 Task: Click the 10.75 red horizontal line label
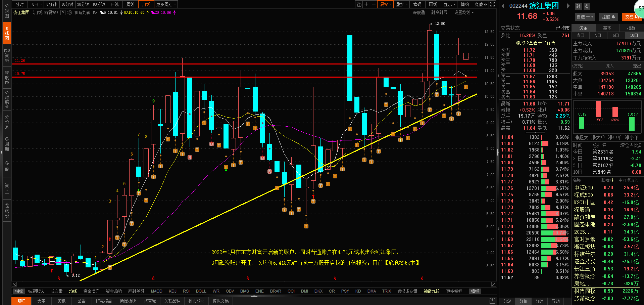click(x=20, y=74)
